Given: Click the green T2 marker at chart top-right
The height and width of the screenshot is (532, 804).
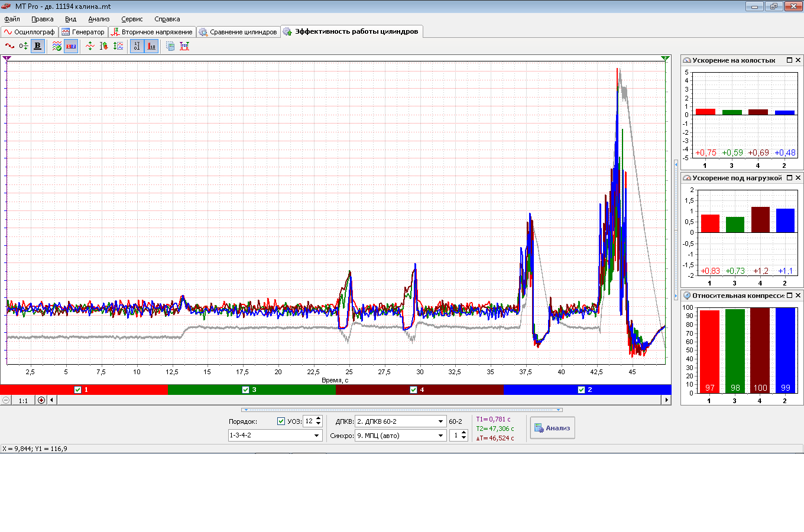Looking at the screenshot, I should [665, 58].
